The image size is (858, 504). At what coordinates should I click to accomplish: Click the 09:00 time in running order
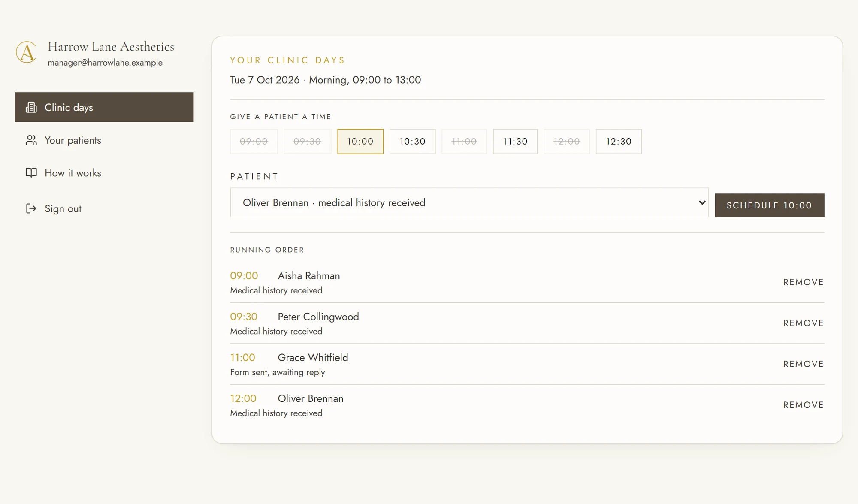tap(244, 276)
